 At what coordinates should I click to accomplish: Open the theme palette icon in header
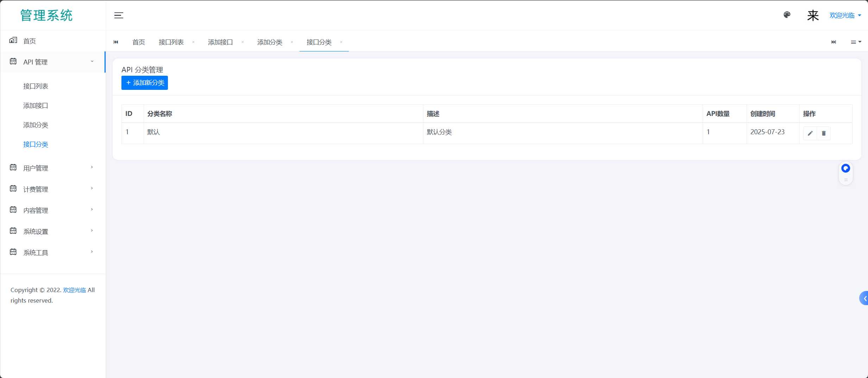(x=787, y=15)
